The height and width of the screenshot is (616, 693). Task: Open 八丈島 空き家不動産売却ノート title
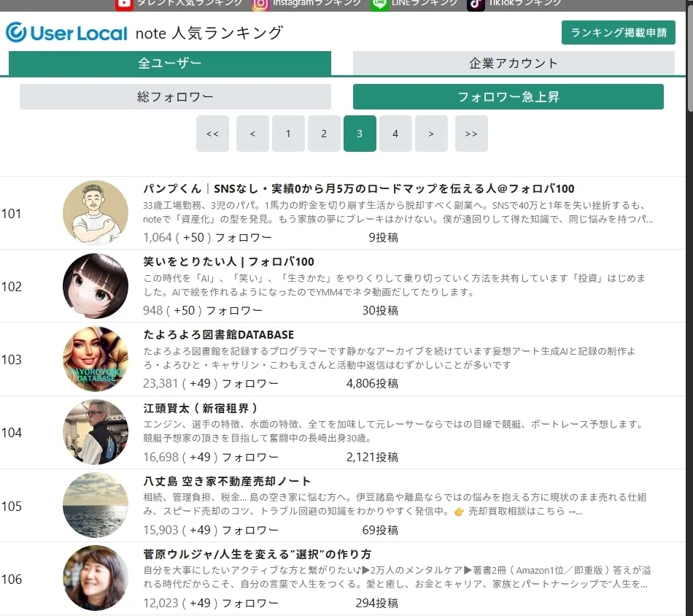coord(227,481)
